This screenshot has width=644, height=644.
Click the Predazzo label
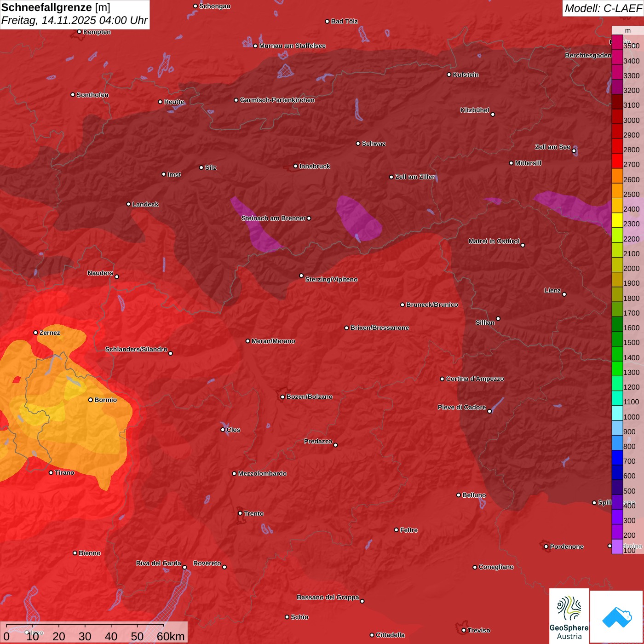pos(318,442)
